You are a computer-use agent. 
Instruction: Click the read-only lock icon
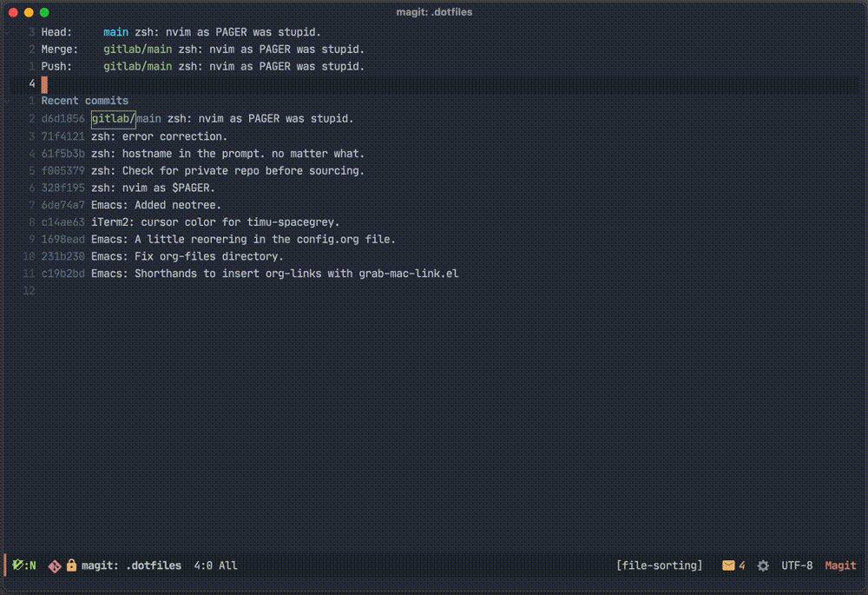71,565
